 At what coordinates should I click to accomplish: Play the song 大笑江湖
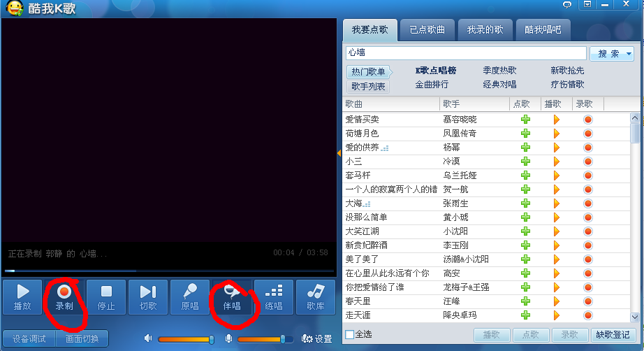556,231
